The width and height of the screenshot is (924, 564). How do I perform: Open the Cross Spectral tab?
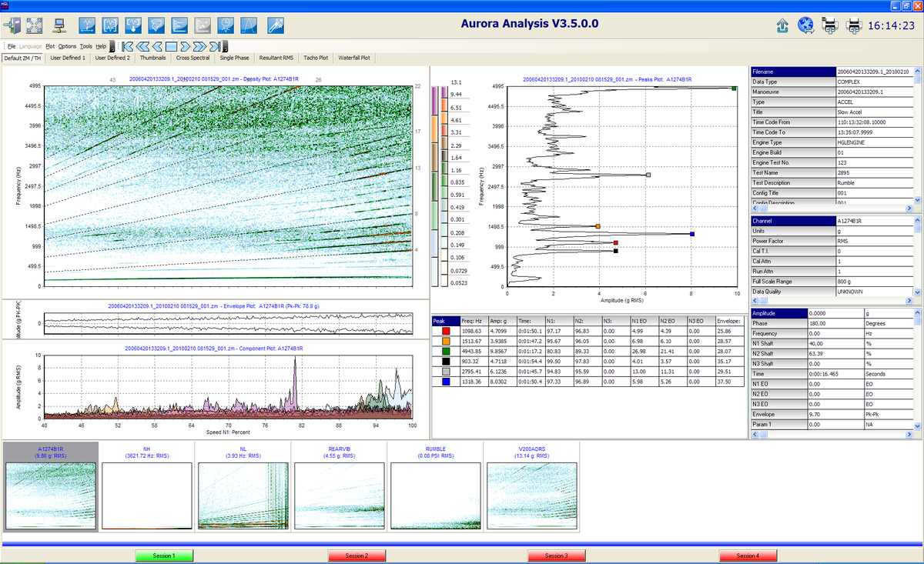tap(193, 58)
